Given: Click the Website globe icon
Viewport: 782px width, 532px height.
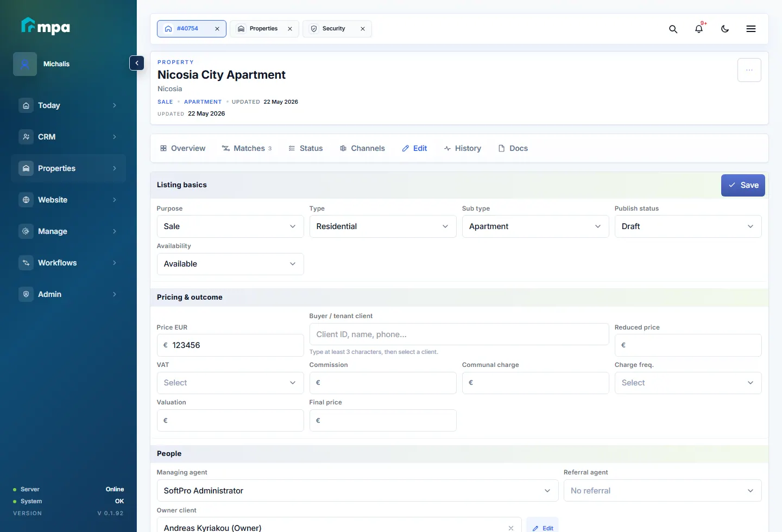Looking at the screenshot, I should (26, 200).
